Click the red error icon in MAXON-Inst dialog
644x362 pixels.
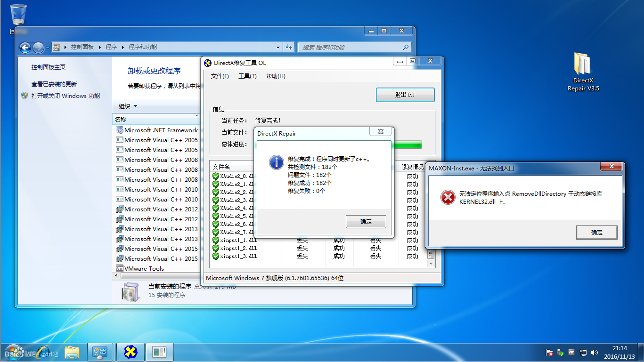[448, 197]
